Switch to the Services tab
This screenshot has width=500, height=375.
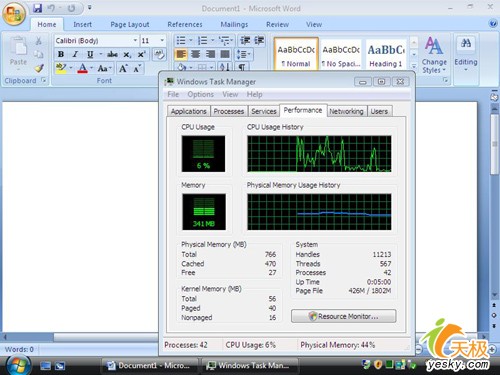click(264, 111)
